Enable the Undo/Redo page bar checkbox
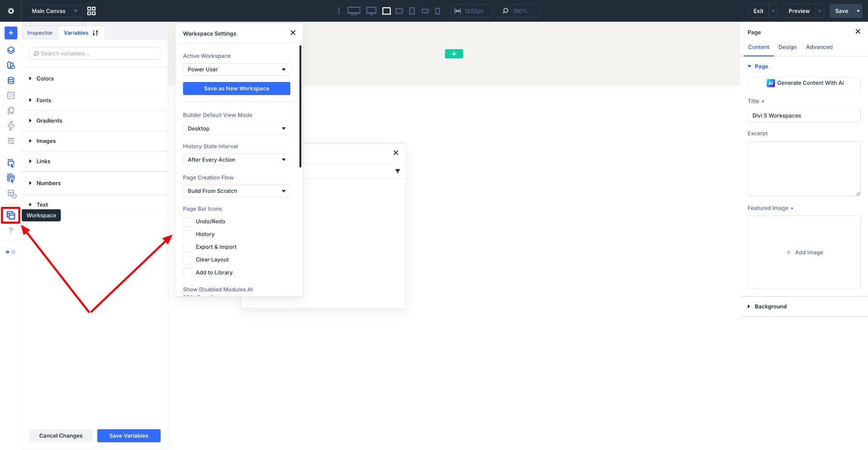Screen dimensions: 868x450 [188, 222]
